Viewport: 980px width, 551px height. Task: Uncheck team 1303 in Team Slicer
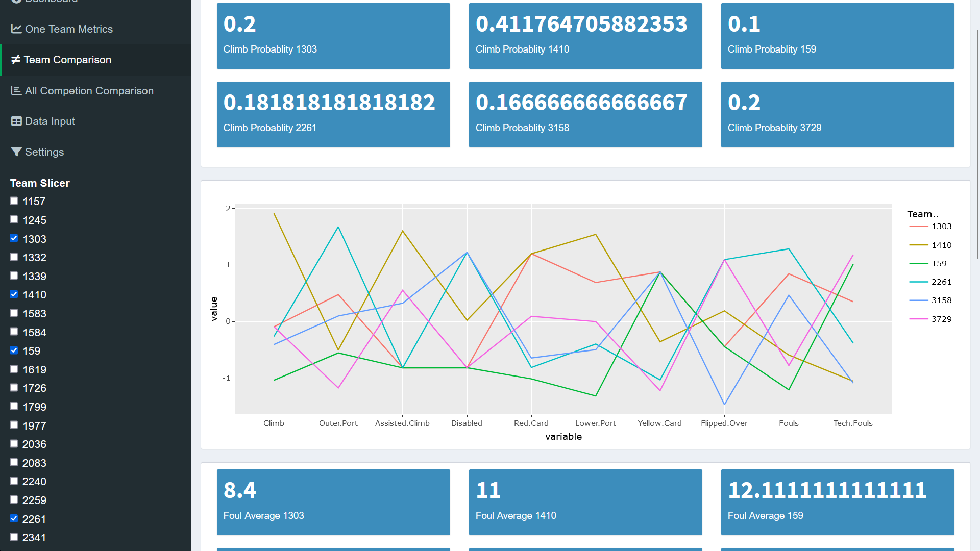(x=14, y=238)
